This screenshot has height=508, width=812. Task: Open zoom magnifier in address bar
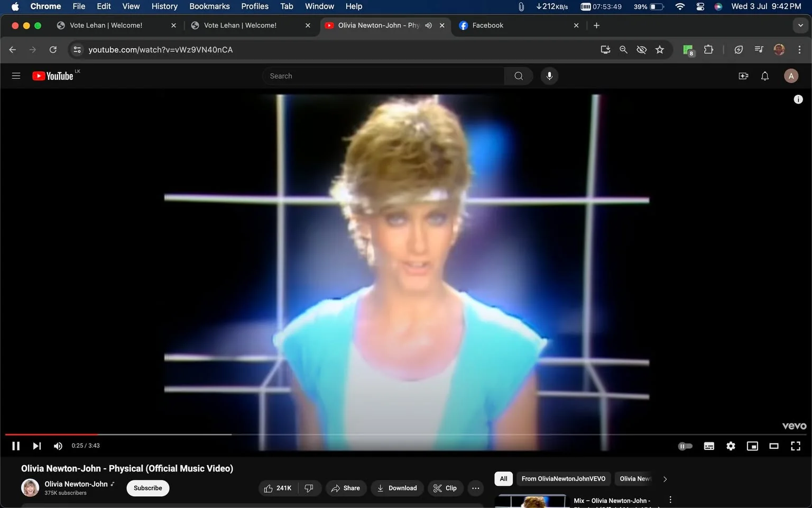623,49
